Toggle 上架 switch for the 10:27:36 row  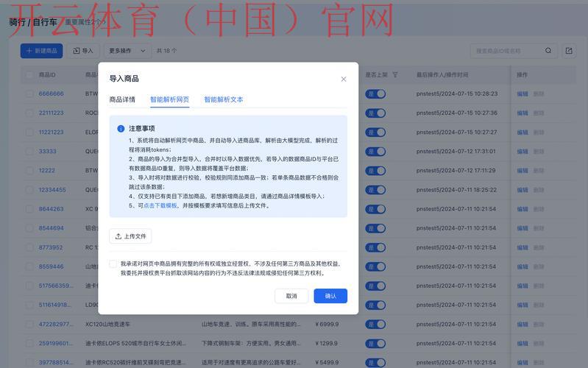tap(375, 113)
